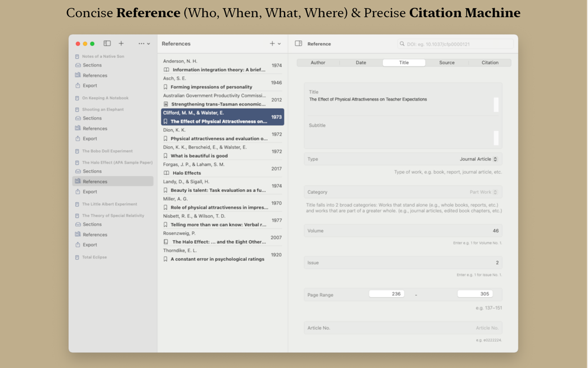Screen dimensions: 588x368
Task: Click book icon beside Information integration theory
Action: (x=166, y=70)
